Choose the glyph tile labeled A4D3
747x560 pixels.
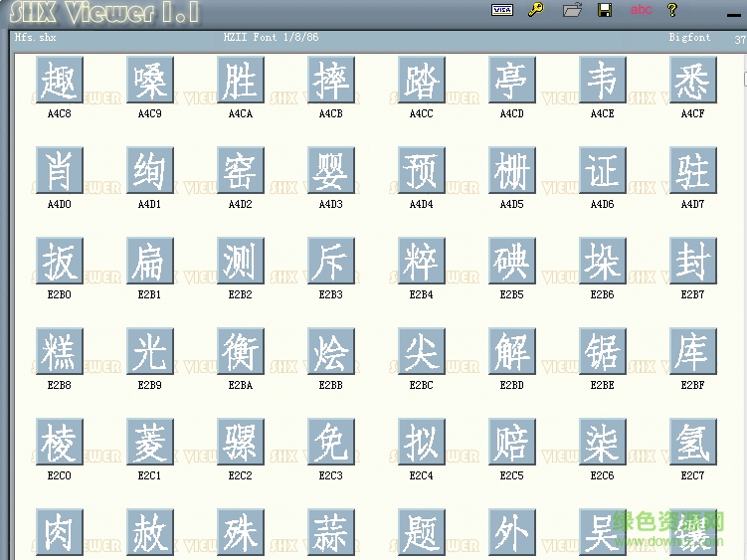point(330,170)
